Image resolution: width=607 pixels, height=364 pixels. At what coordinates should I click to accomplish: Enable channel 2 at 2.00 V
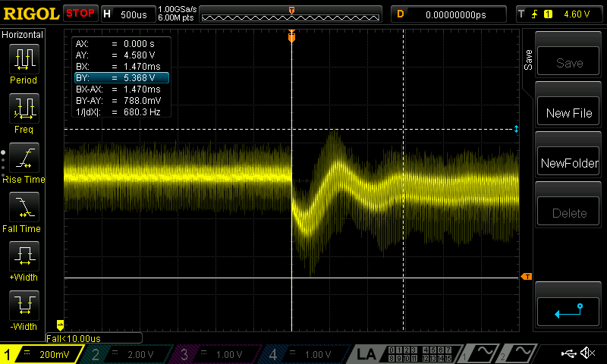129,354
